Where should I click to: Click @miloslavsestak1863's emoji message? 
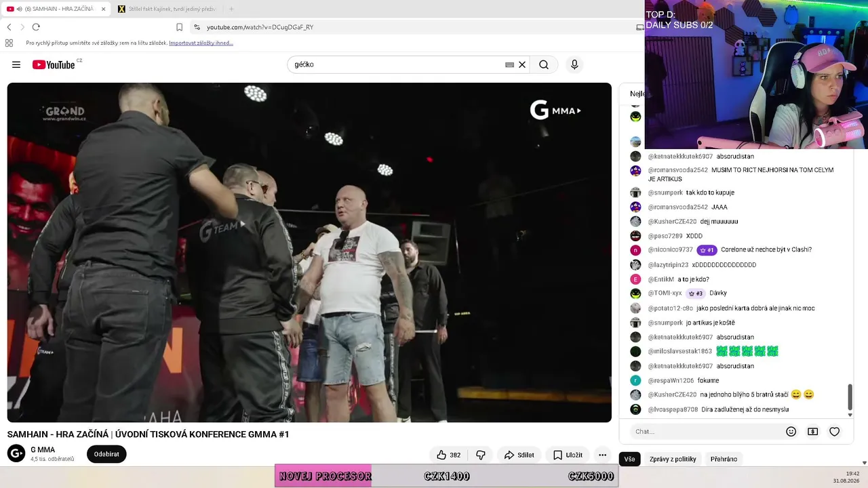[747, 351]
